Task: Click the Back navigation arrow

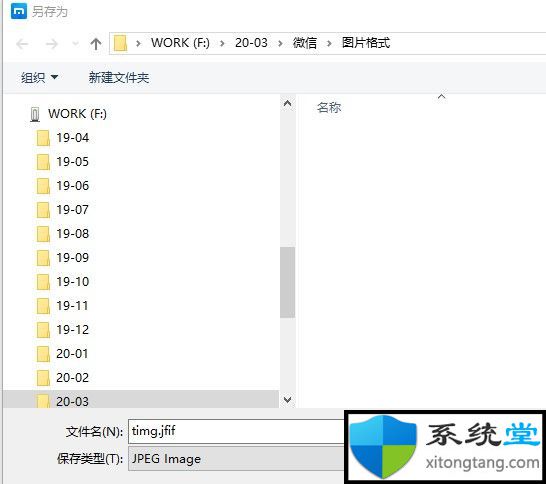Action: point(22,44)
